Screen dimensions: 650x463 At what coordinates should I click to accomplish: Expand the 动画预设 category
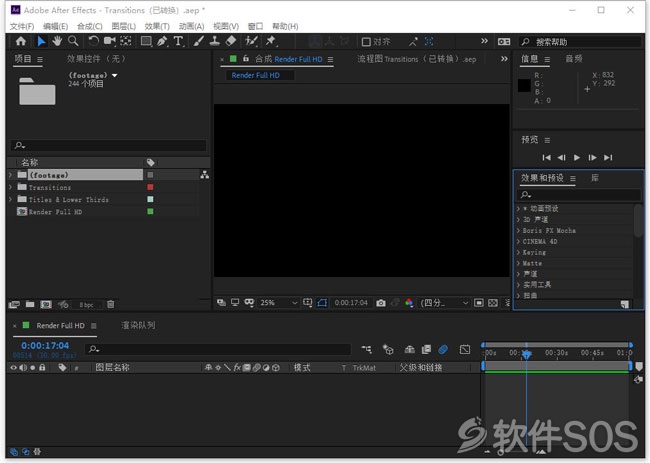518,208
